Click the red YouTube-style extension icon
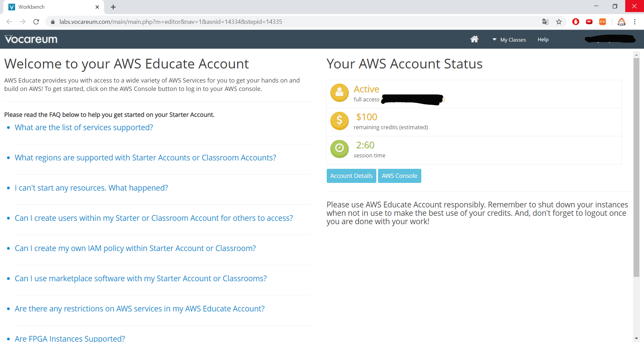 (x=589, y=22)
